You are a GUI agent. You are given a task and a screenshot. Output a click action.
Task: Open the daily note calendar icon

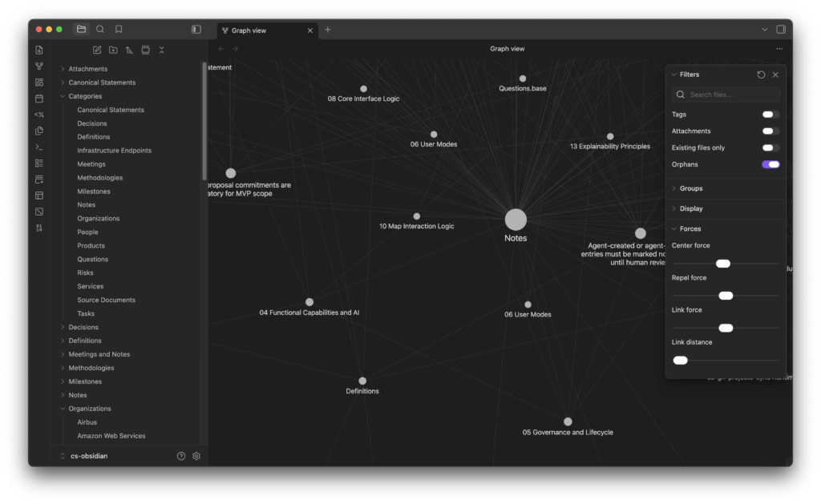click(x=38, y=98)
